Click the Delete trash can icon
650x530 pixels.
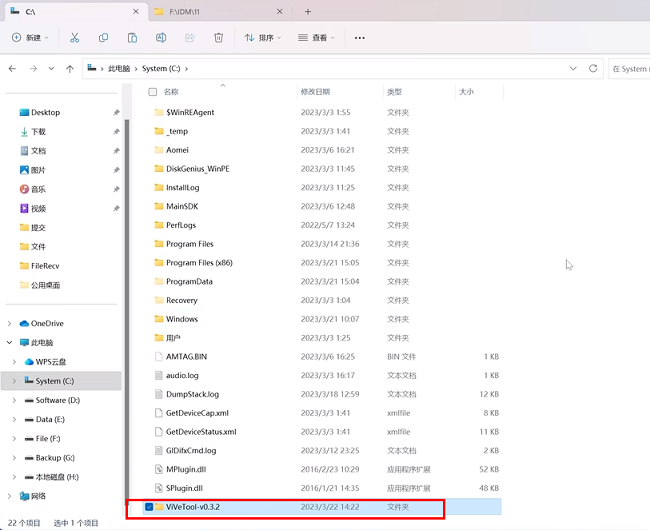[x=218, y=38]
